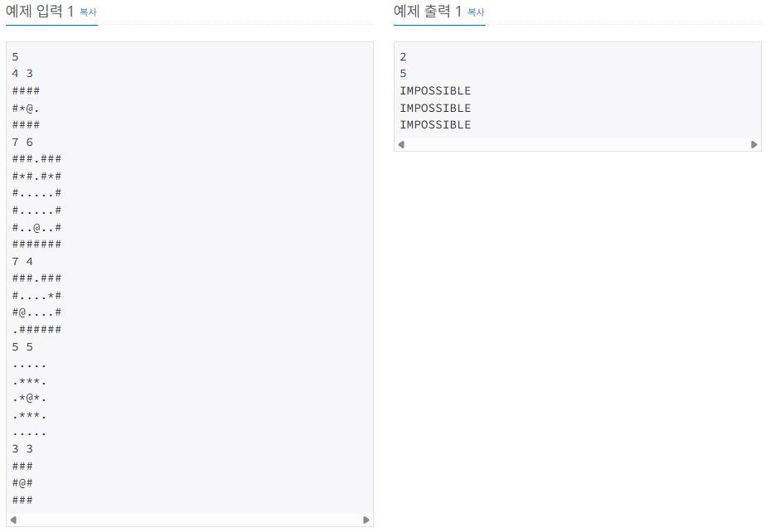Click the output line showing 2

point(403,57)
